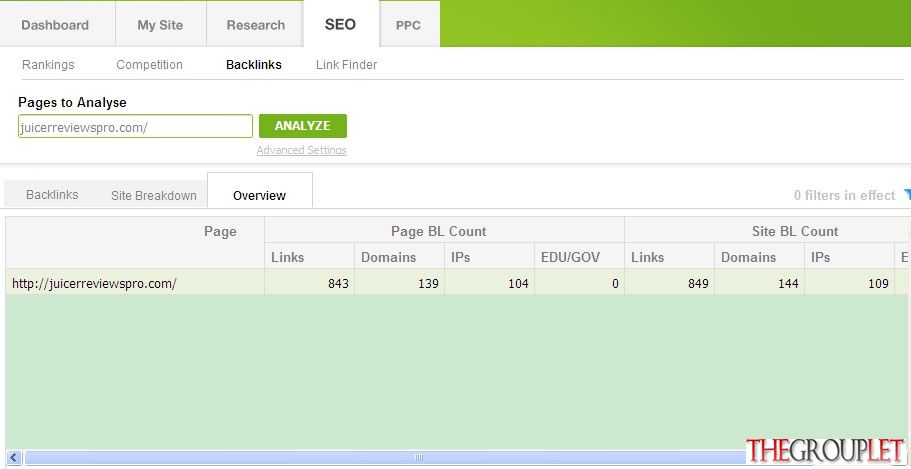Viewport: 911px width, 469px height.
Task: Go to the Rankings submenu
Action: point(48,65)
